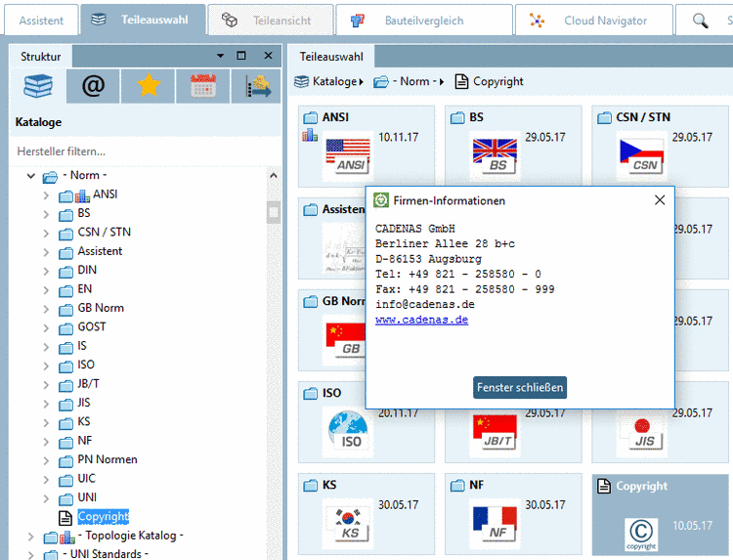The width and height of the screenshot is (733, 560).
Task: Switch to the Teileauswahl top tab
Action: click(x=143, y=20)
